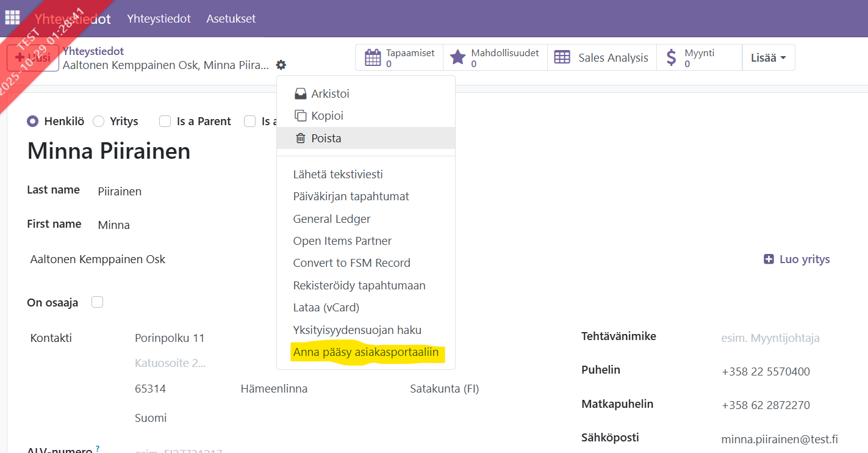Enable the On osaaja checkbox

coord(97,302)
